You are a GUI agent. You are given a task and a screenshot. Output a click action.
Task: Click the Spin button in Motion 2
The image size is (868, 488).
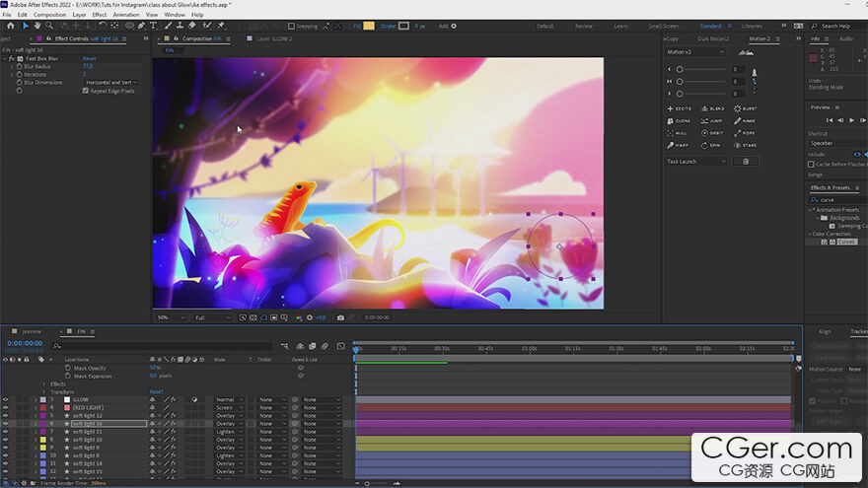point(711,145)
